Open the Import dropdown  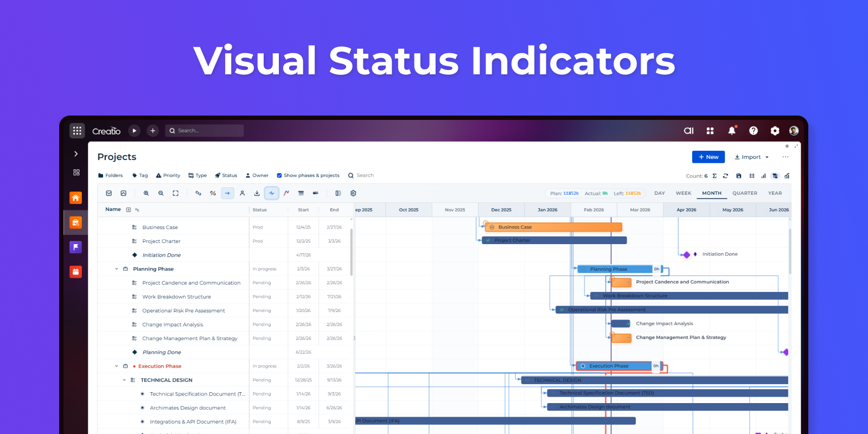point(751,157)
